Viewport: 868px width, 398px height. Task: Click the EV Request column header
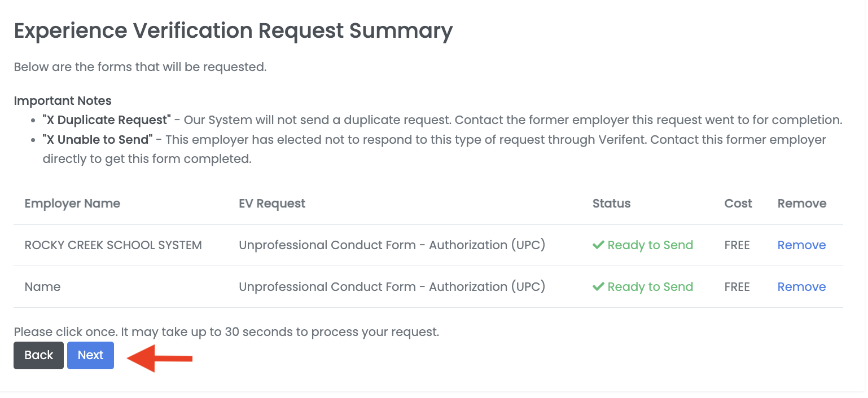272,203
